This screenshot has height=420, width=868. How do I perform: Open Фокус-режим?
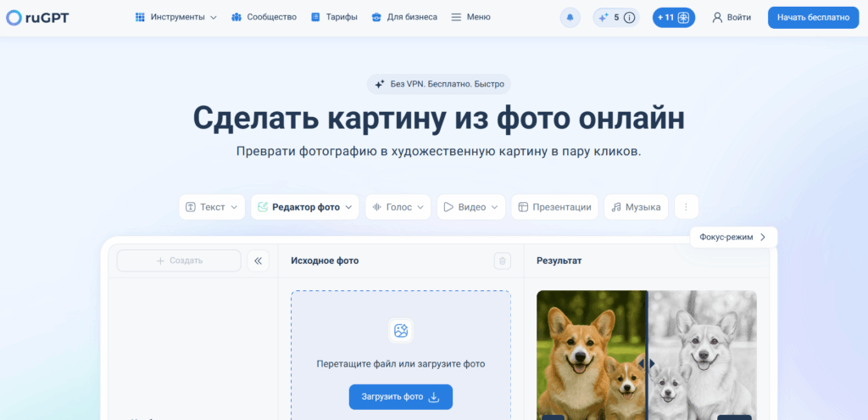733,237
